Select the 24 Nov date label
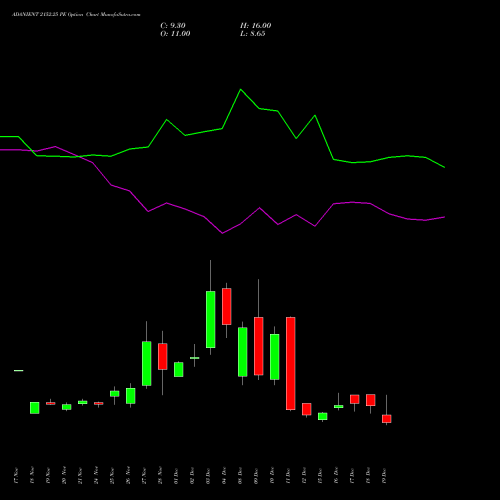 96,476
